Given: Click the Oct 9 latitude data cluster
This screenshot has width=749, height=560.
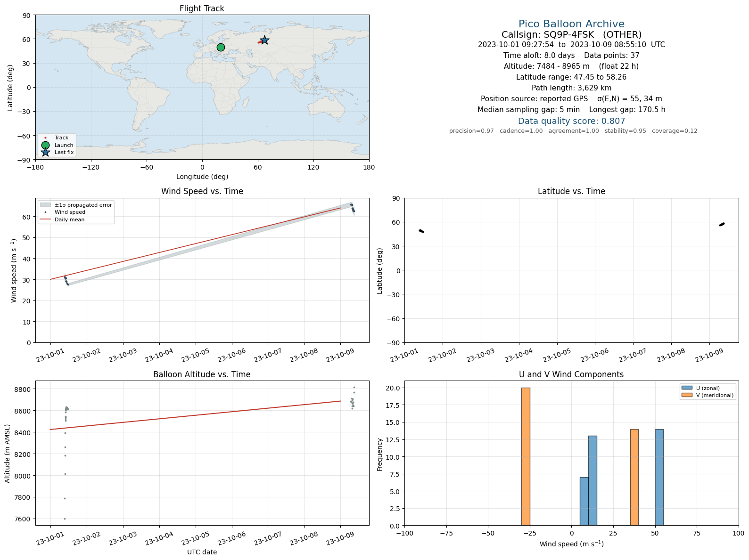Looking at the screenshot, I should pyautogui.click(x=722, y=224).
